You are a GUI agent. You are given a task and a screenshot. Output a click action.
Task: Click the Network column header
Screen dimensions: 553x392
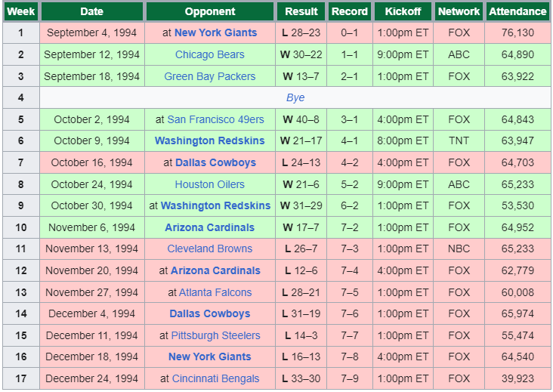coord(459,11)
